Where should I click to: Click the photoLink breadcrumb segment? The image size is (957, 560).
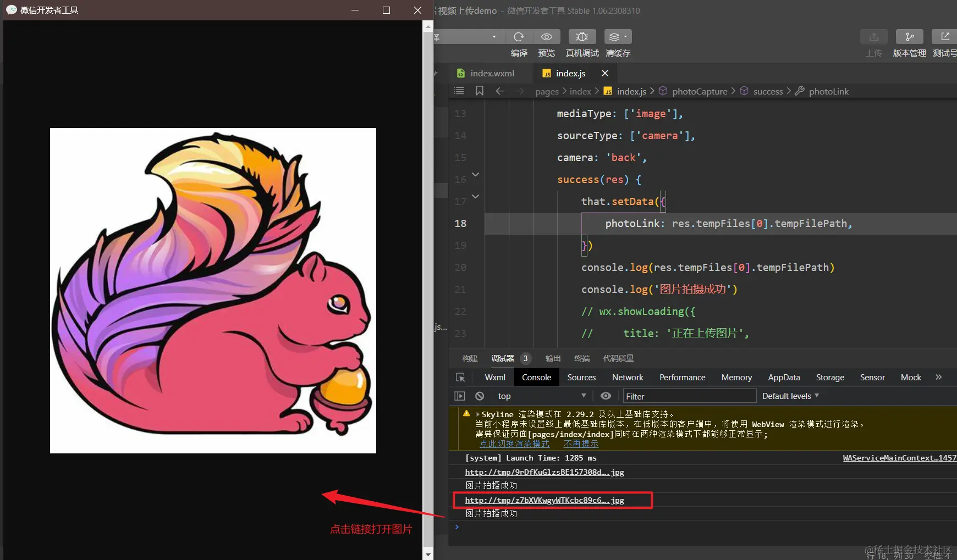[829, 91]
